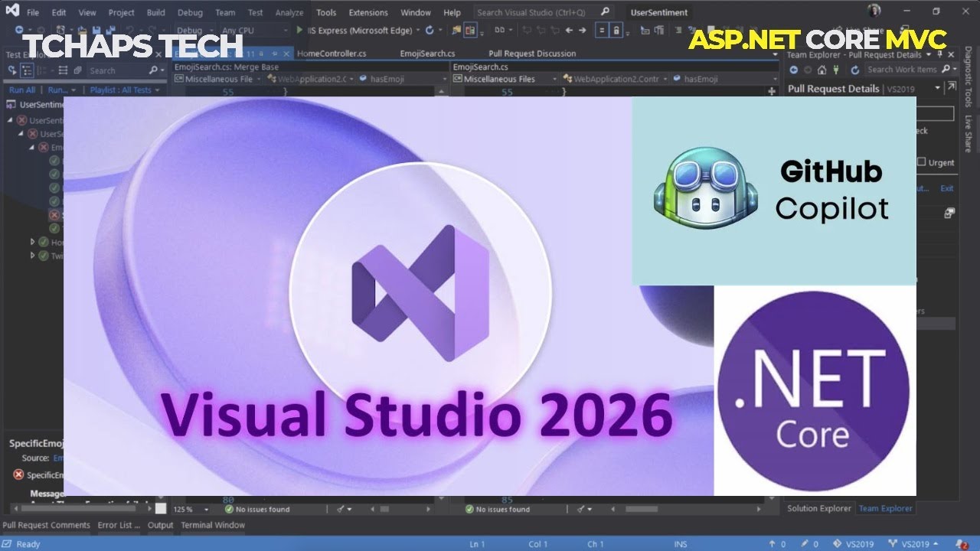Open the Analyze menu

(289, 12)
